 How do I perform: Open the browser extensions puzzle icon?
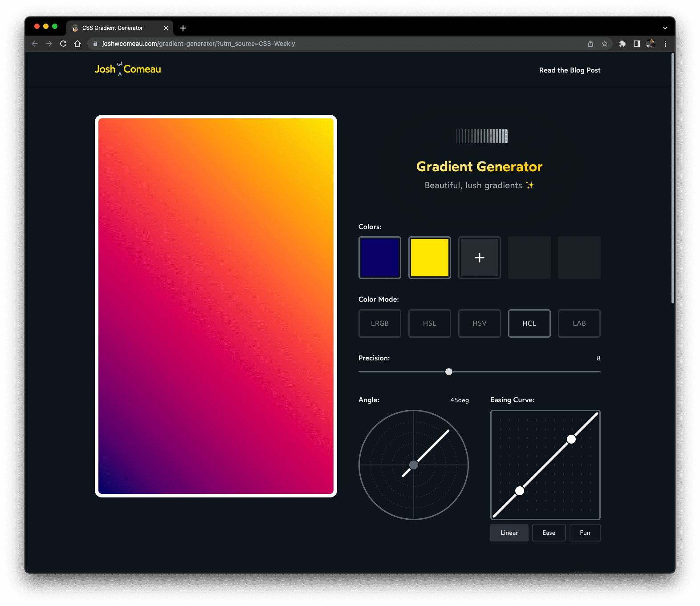623,44
